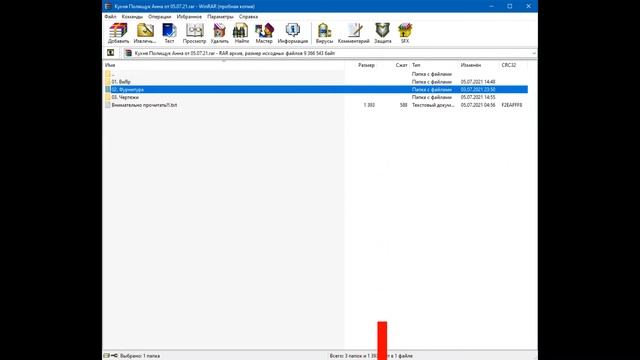Click the Защита (Protect) shield icon

382,33
